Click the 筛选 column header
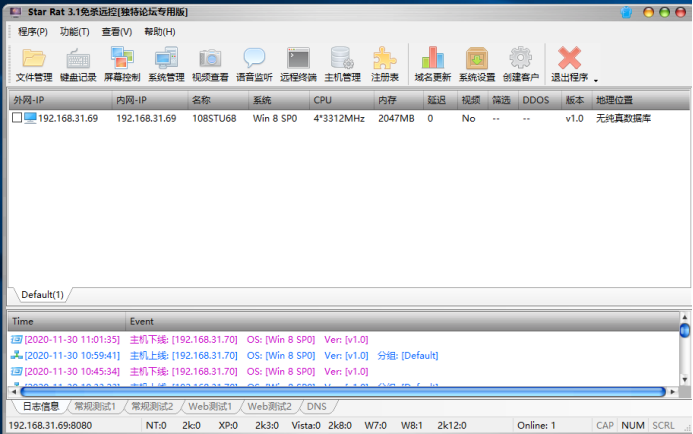Viewport: 693px width, 434px height. (503, 100)
